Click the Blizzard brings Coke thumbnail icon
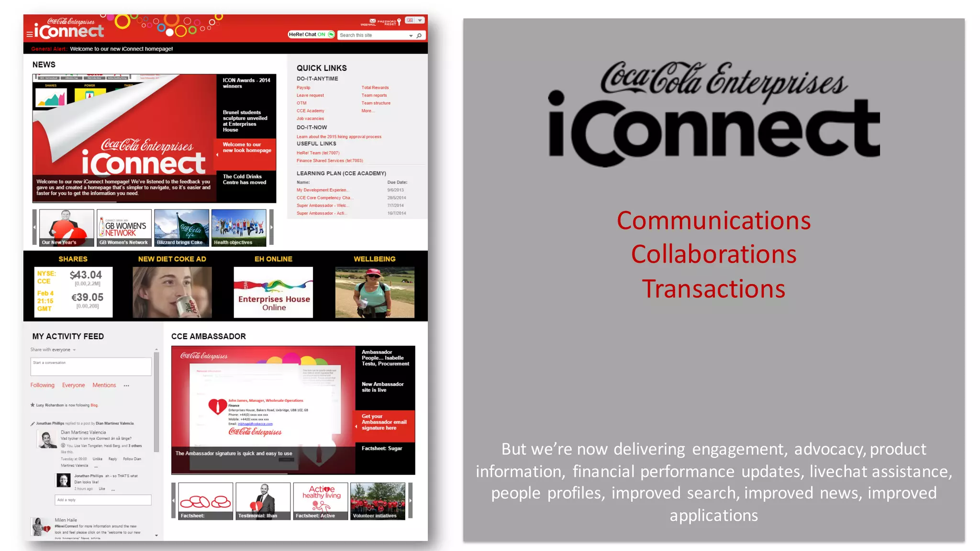The width and height of the screenshot is (980, 551). coord(181,227)
